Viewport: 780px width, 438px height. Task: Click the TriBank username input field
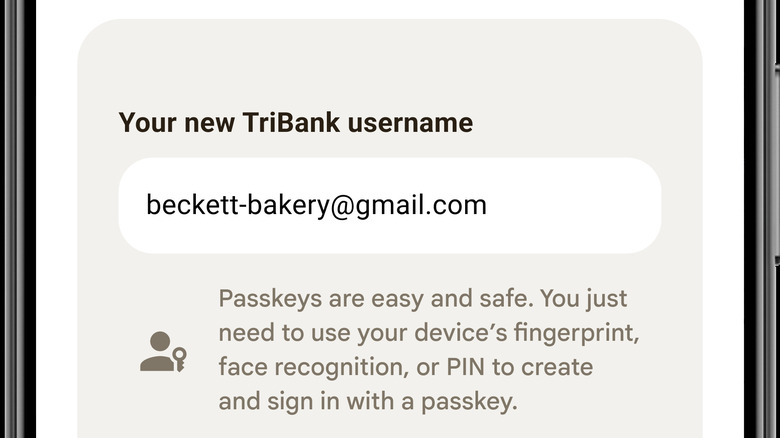tap(389, 205)
